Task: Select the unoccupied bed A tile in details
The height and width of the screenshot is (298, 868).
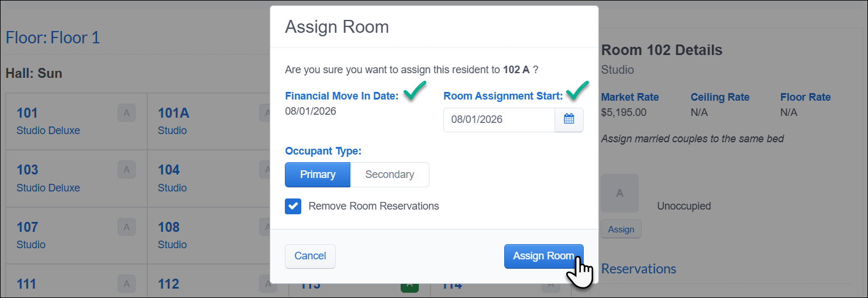Action: (620, 193)
